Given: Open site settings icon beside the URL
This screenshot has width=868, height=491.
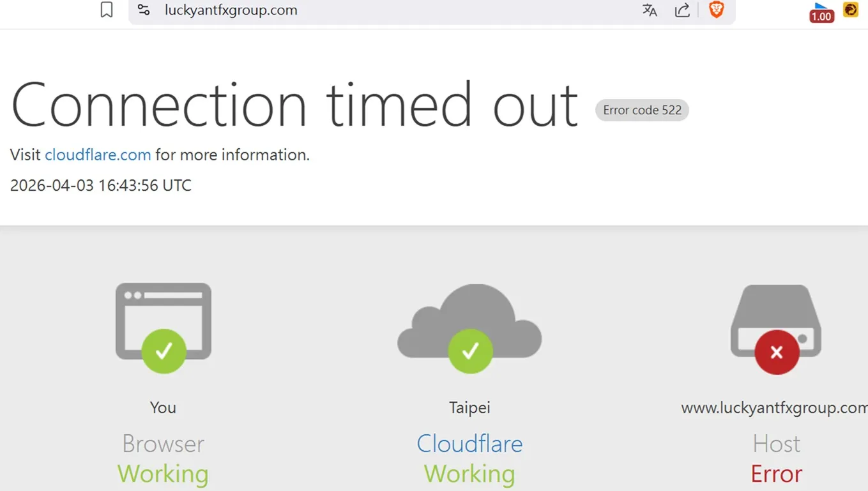Looking at the screenshot, I should (144, 10).
